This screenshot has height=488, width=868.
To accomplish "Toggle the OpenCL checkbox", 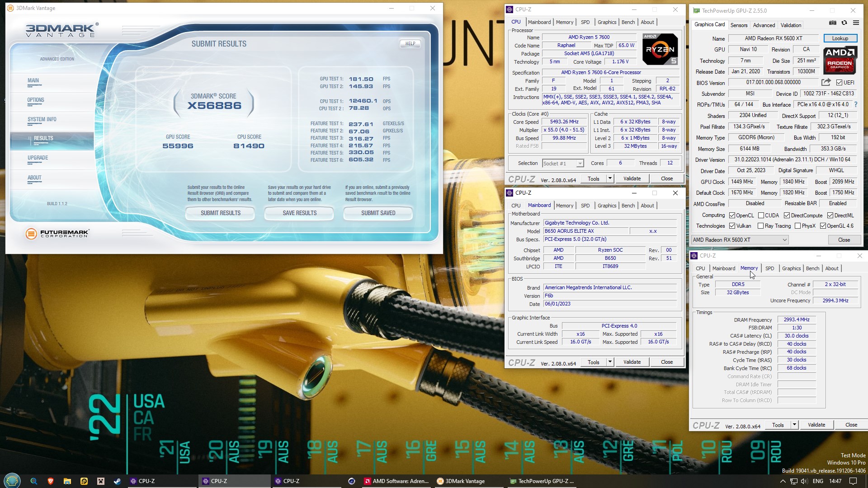I will [732, 216].
